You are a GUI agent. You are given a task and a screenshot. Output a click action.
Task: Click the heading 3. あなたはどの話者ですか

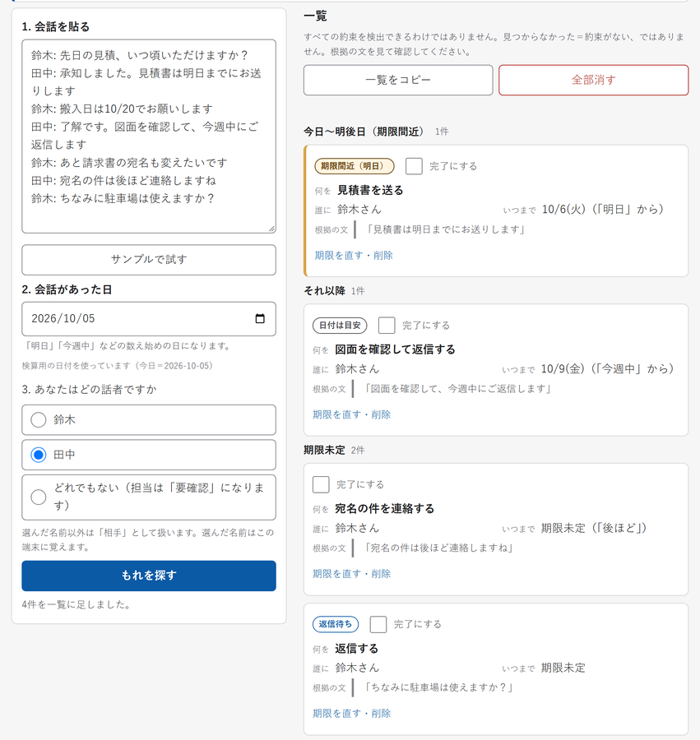(89, 390)
